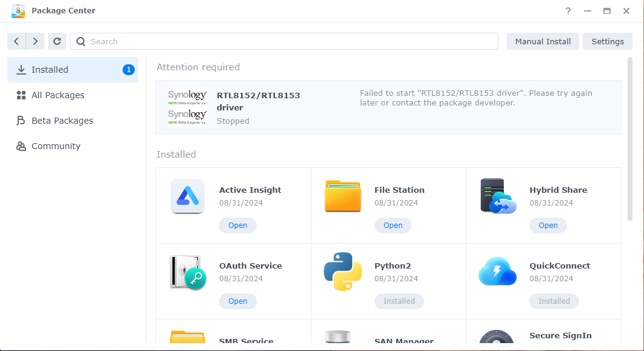
Task: Click the Hybrid Share package name
Action: 558,190
